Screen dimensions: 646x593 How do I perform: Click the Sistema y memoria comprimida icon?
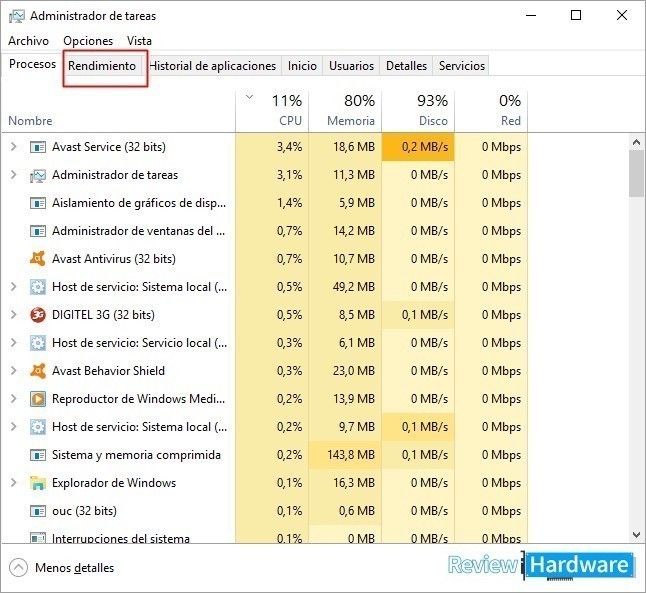pyautogui.click(x=38, y=455)
